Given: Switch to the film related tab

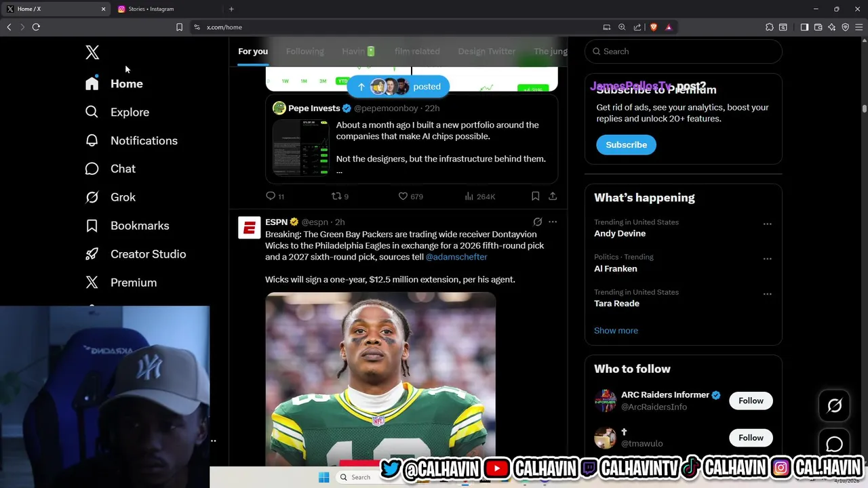Looking at the screenshot, I should pos(417,52).
